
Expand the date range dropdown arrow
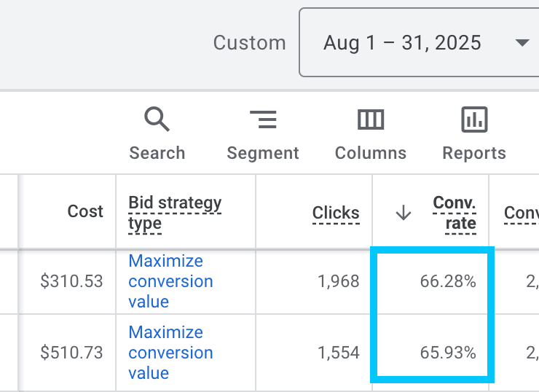click(x=522, y=43)
